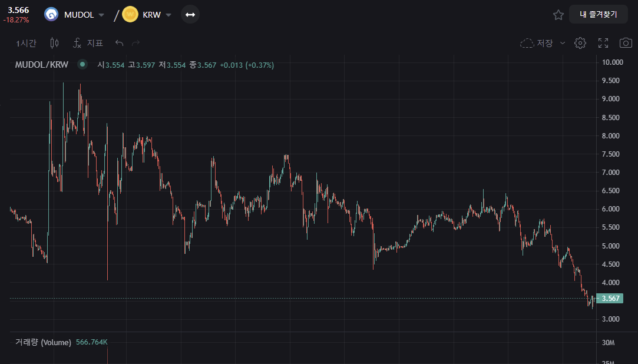The width and height of the screenshot is (638, 364).
Task: Click the undo arrow in chart toolbar
Action: tap(120, 43)
